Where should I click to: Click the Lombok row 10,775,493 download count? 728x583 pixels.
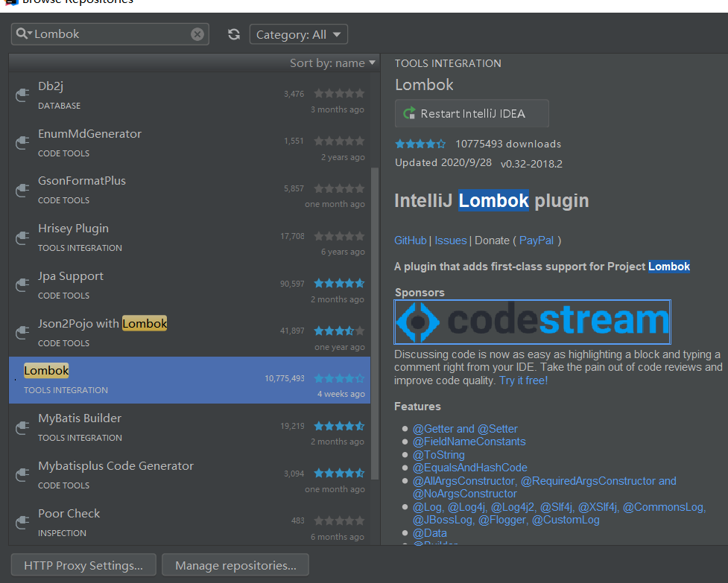[285, 378]
